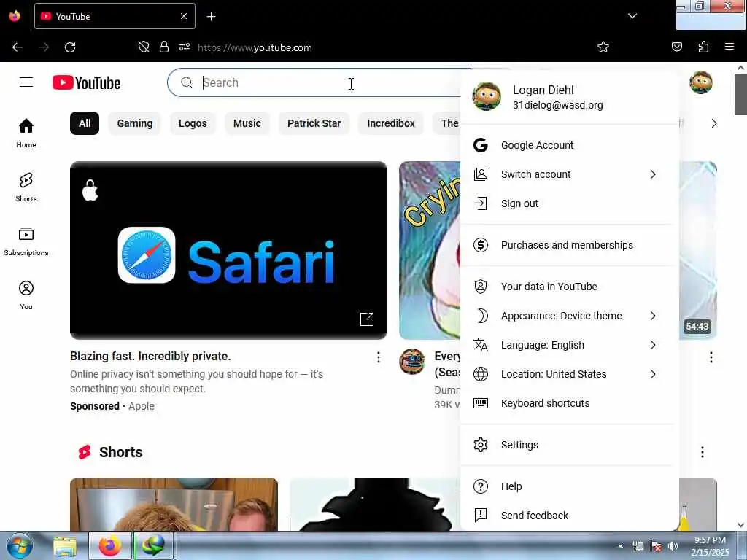This screenshot has height=560, width=747.
Task: Select the Music category chip
Action: tap(247, 123)
